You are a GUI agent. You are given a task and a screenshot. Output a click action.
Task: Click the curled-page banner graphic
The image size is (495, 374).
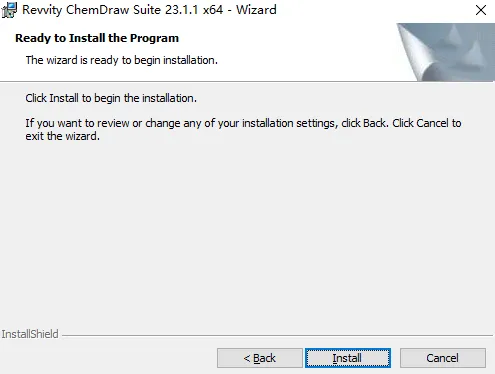tap(446, 52)
